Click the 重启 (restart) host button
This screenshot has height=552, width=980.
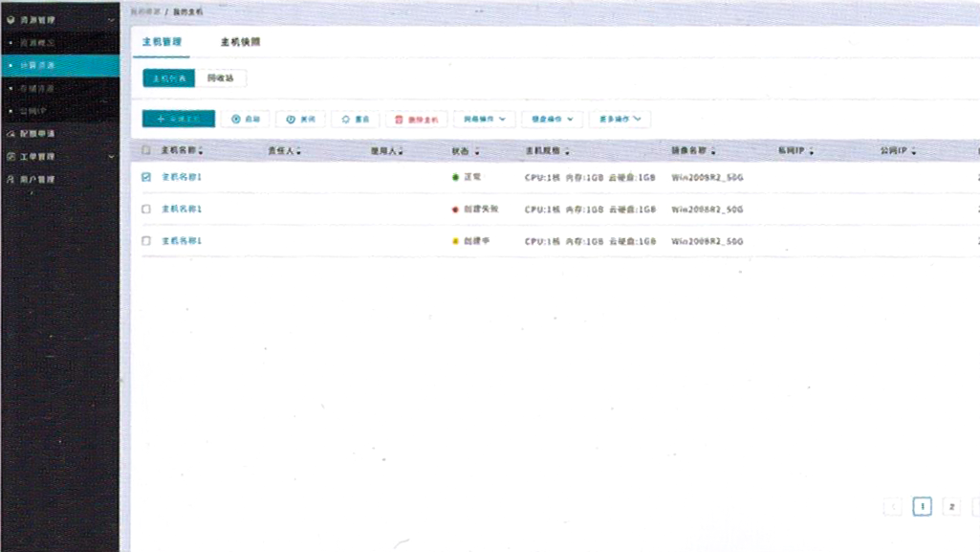[x=355, y=120]
